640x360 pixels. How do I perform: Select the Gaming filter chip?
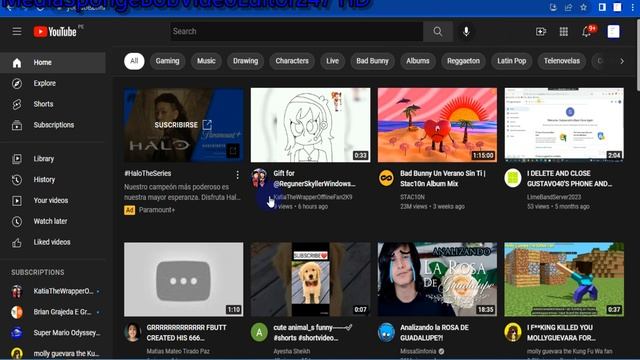(x=167, y=61)
